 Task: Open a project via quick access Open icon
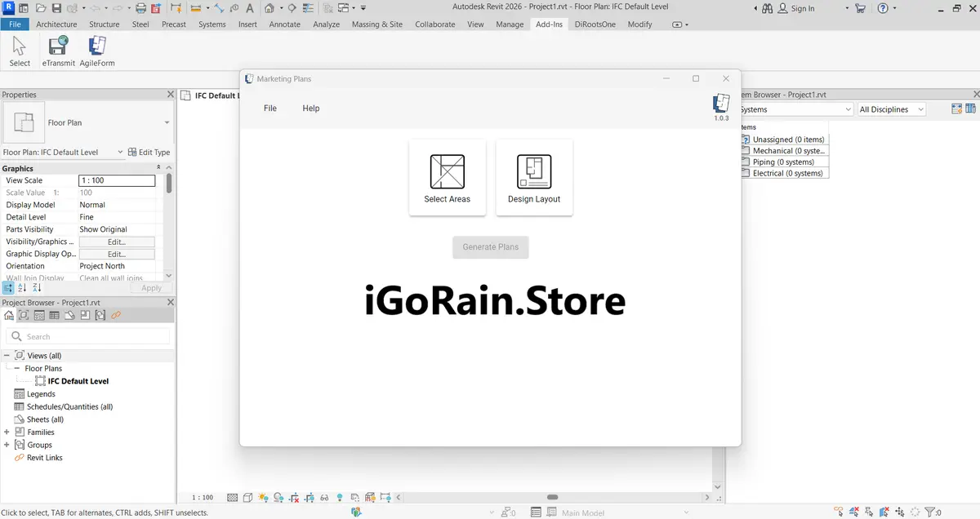[x=41, y=8]
